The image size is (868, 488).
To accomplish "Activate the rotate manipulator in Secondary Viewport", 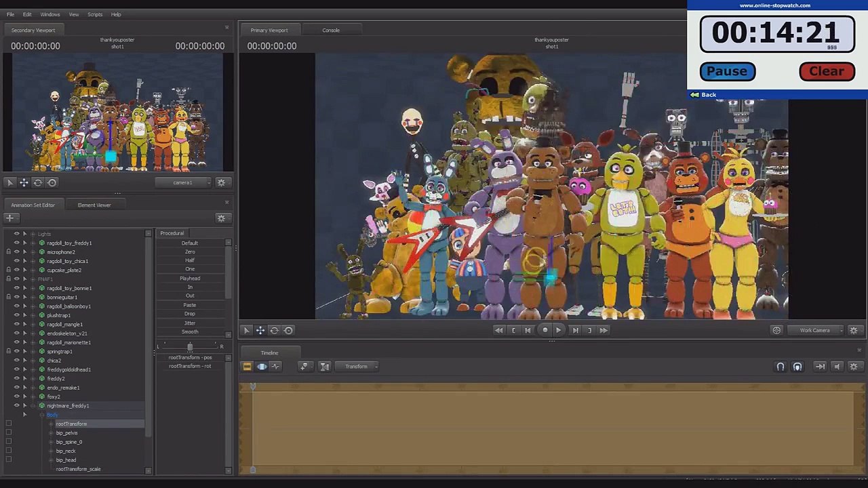I will 38,182.
